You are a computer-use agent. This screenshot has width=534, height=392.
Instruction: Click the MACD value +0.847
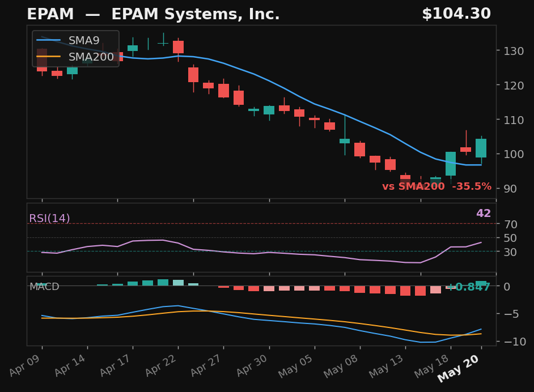click(469, 287)
